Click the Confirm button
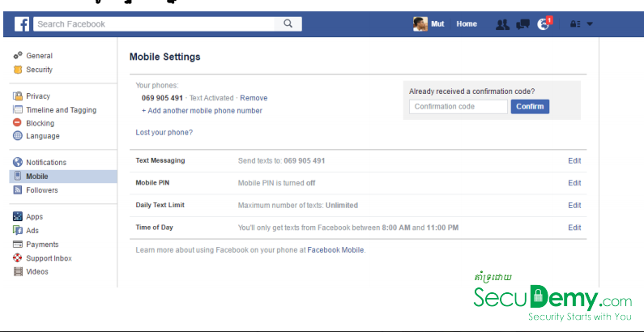The width and height of the screenshot is (644, 332). (530, 107)
